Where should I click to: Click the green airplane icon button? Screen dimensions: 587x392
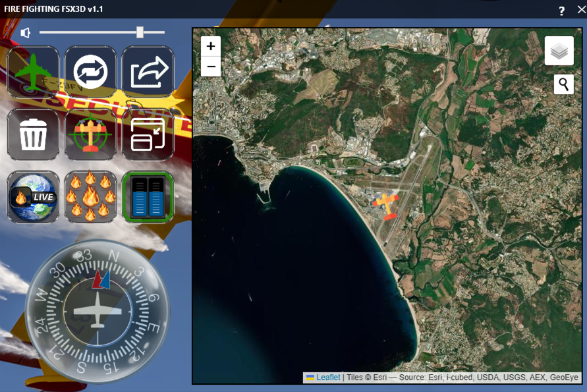coord(34,72)
